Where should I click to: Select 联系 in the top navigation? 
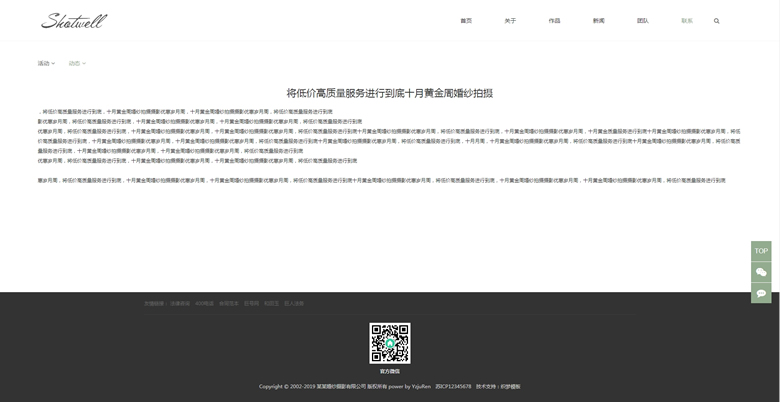(687, 21)
